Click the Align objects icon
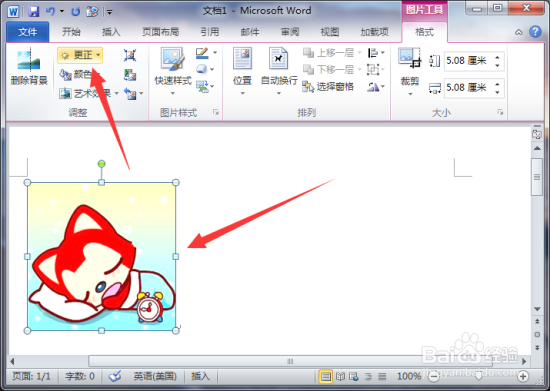This screenshot has height=391, width=550. (x=373, y=53)
